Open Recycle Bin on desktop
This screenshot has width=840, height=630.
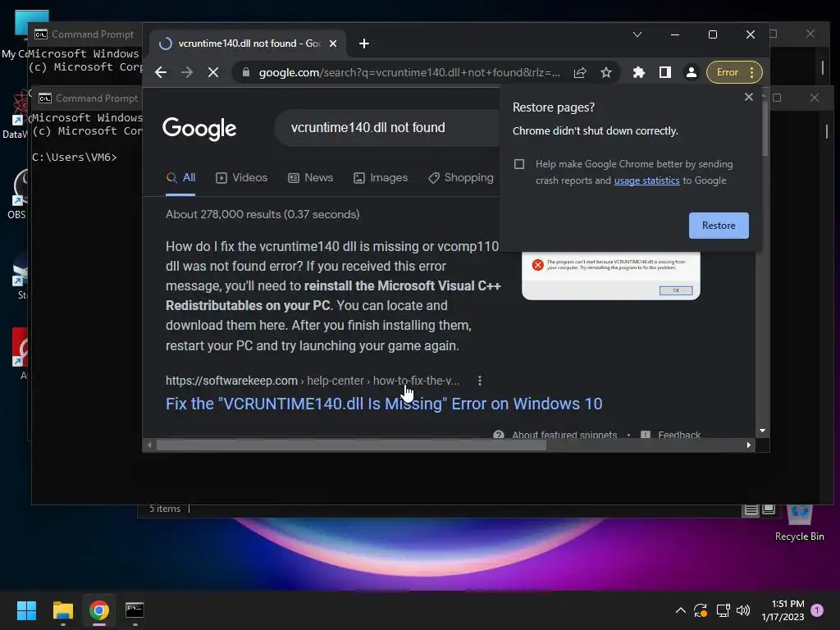click(799, 523)
